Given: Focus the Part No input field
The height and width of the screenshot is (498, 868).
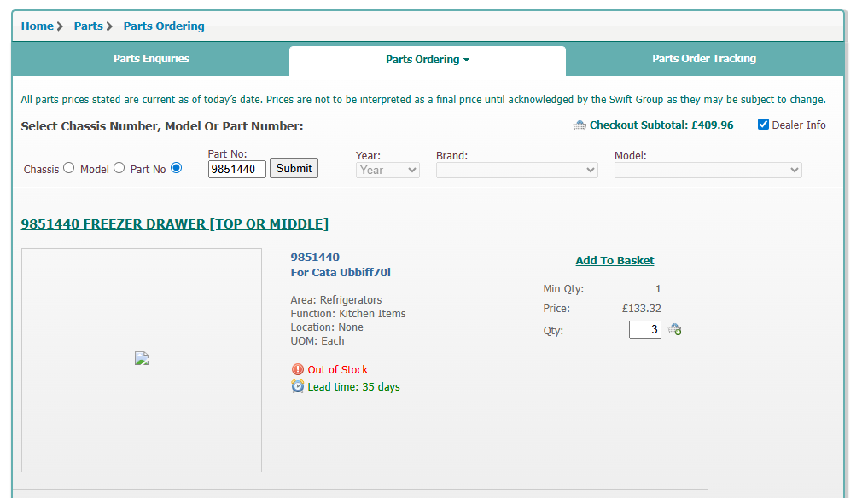Looking at the screenshot, I should click(x=237, y=169).
